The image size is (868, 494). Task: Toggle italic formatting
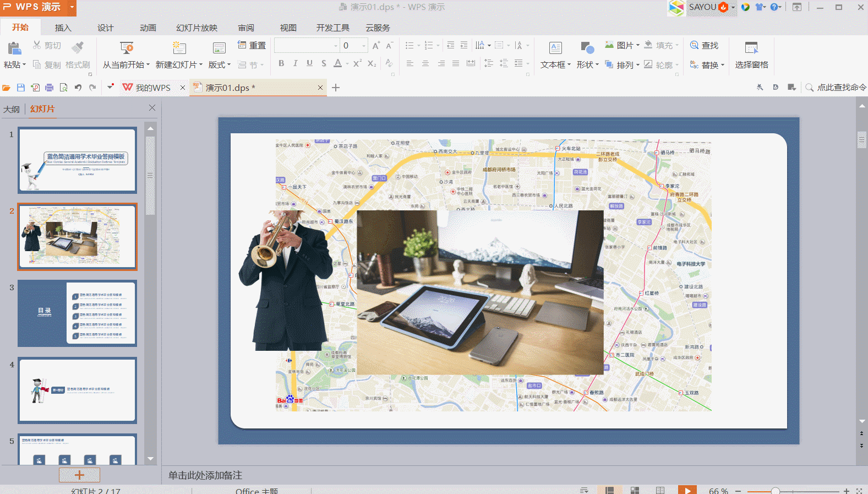click(296, 63)
